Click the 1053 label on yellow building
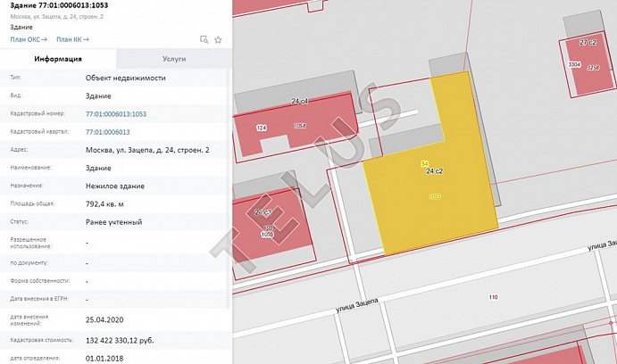 tap(435, 196)
